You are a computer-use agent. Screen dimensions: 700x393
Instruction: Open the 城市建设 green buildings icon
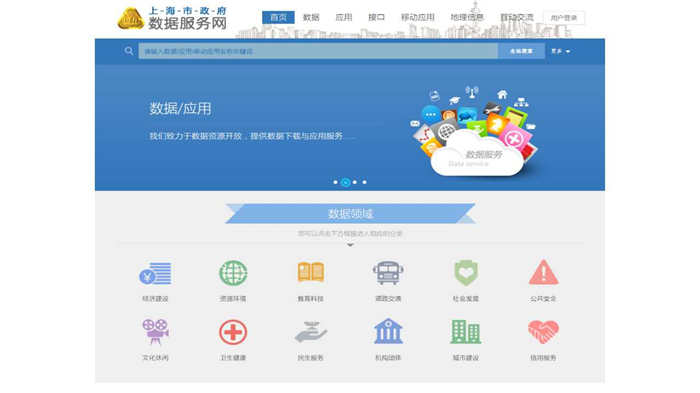[466, 332]
